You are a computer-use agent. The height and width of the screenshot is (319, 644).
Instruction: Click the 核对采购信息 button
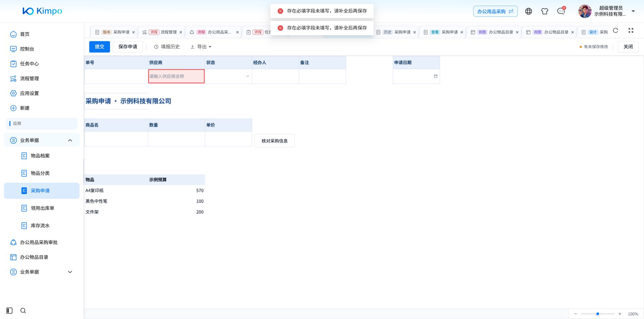tap(275, 141)
